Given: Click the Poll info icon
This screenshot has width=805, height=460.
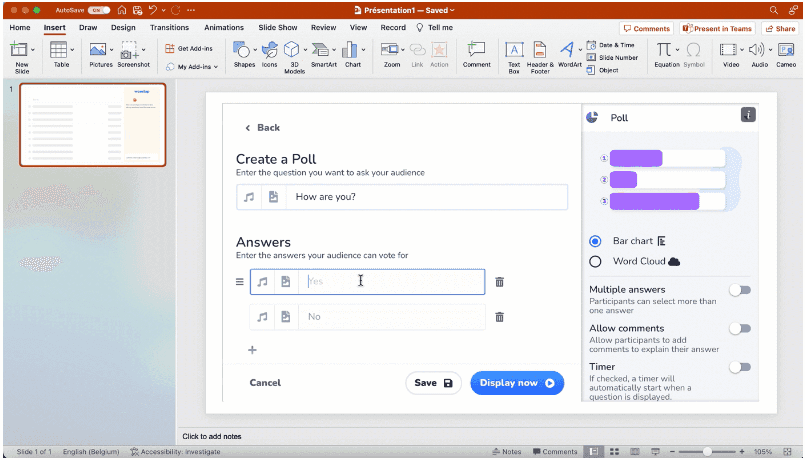Looking at the screenshot, I should [x=748, y=115].
